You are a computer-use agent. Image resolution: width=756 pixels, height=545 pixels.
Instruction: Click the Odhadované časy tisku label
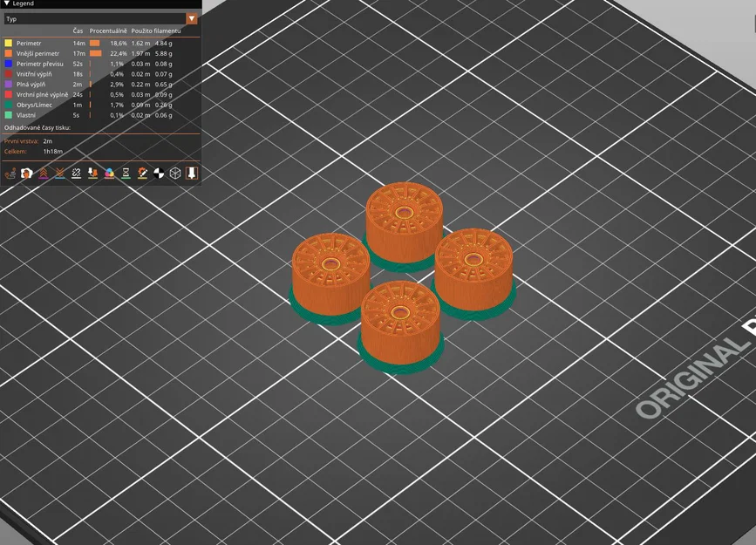tap(37, 128)
